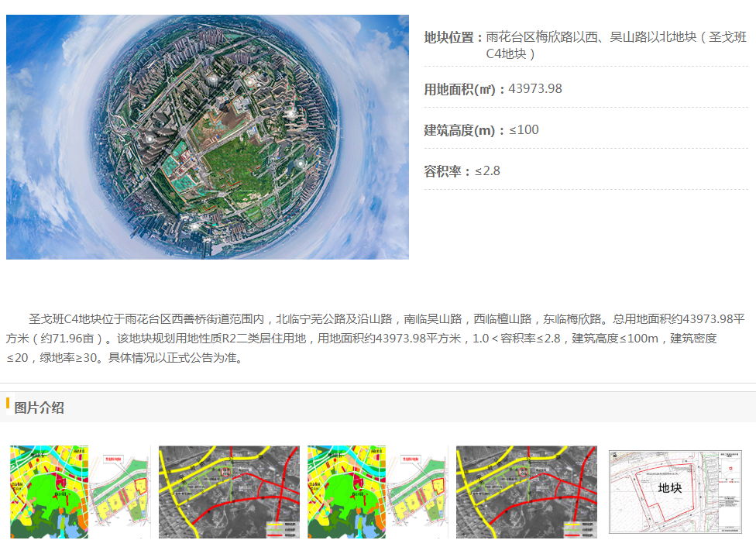Image resolution: width=756 pixels, height=547 pixels.
Task: Click the 图片介绍 section heading
Action: point(40,408)
